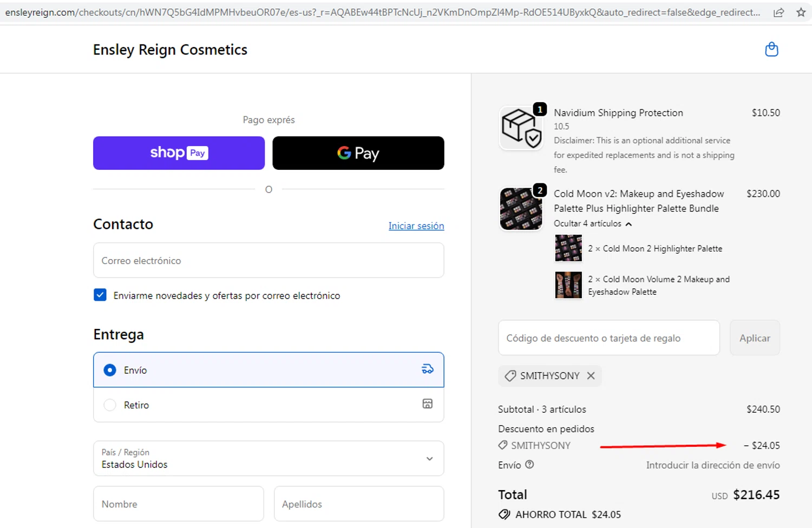Click the Iniciar sesión link

click(x=416, y=226)
